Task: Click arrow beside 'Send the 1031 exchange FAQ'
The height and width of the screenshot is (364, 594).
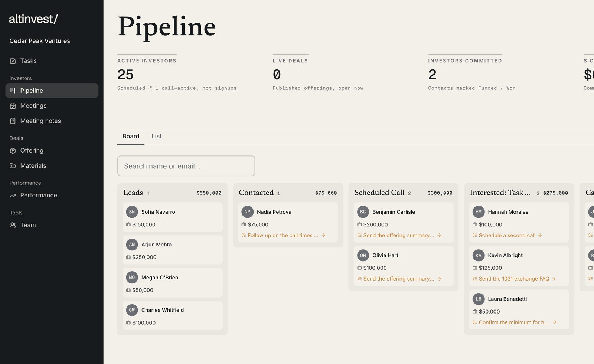Action: (x=554, y=279)
